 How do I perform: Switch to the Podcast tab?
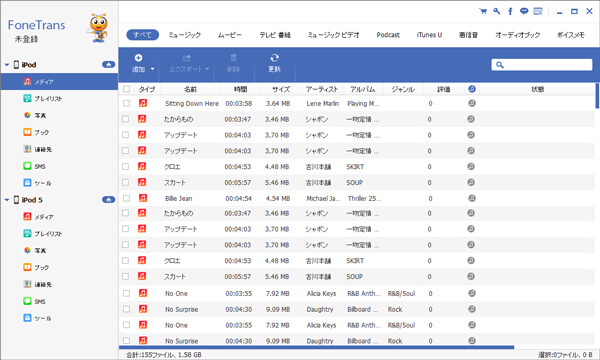(x=388, y=35)
